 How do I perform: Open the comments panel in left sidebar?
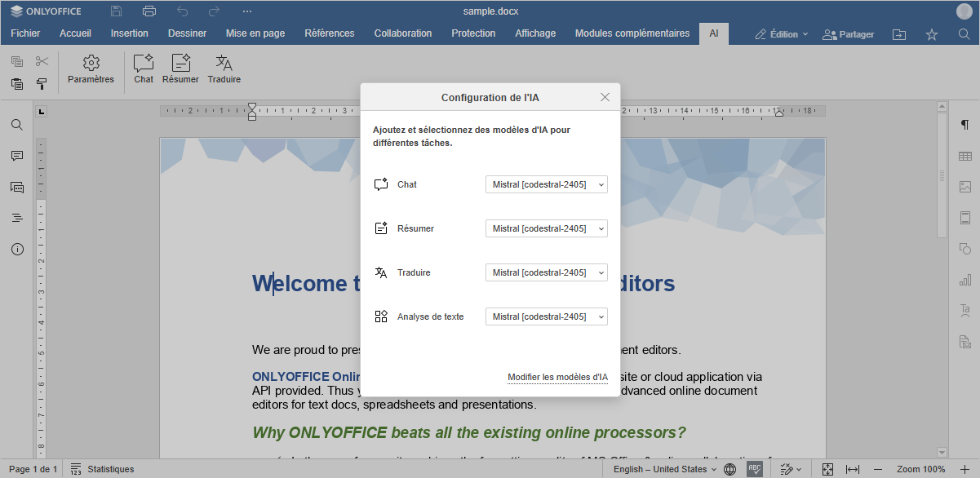point(17,156)
